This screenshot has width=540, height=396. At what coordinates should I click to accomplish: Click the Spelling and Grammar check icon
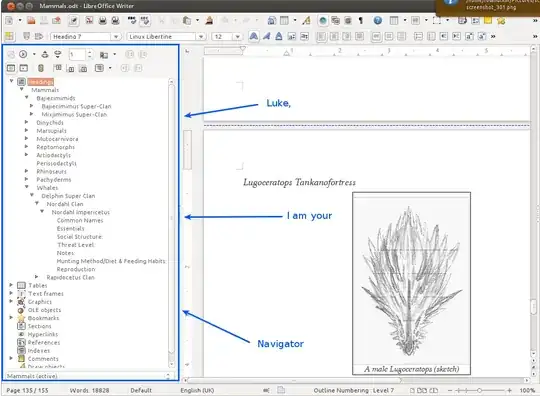tap(132, 20)
